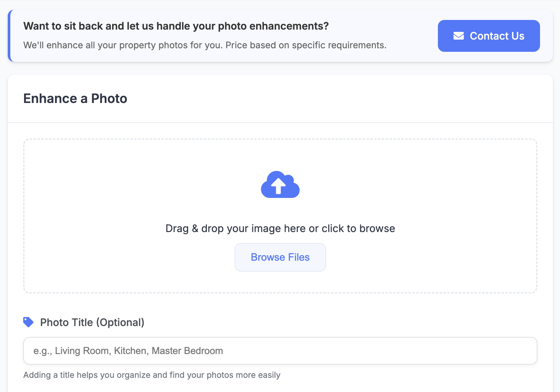Select the Photo Title (Optional) label
The width and height of the screenshot is (560, 392).
(x=92, y=322)
